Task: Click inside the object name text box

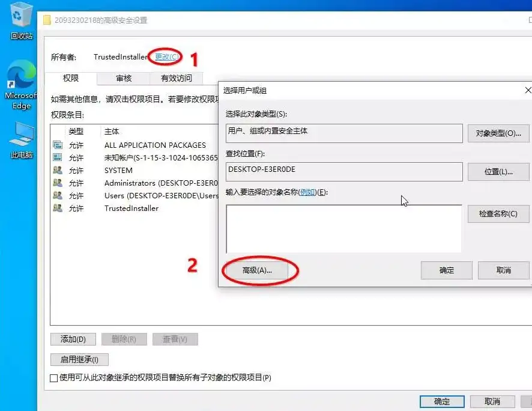Action: pyautogui.click(x=343, y=228)
